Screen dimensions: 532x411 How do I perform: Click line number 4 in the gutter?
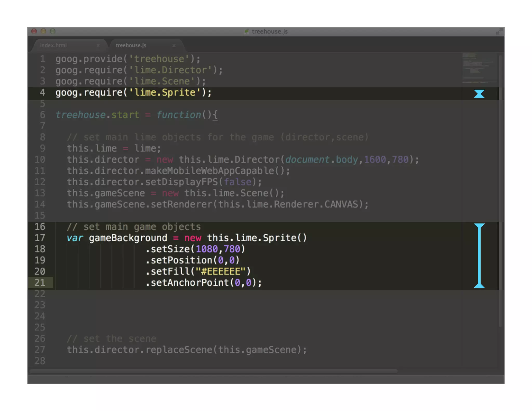point(42,92)
